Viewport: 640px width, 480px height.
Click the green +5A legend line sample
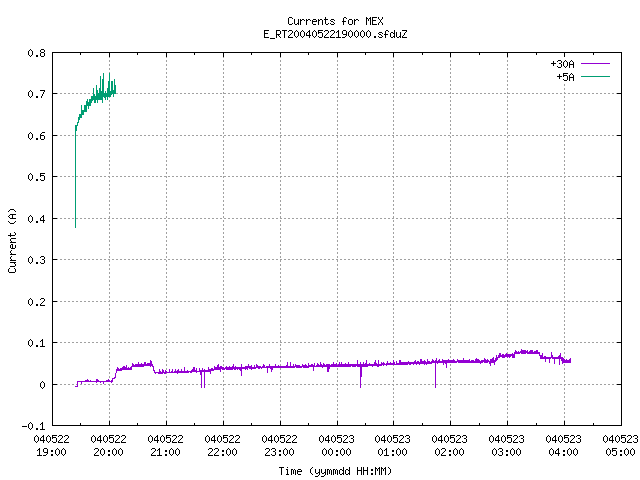pos(595,76)
